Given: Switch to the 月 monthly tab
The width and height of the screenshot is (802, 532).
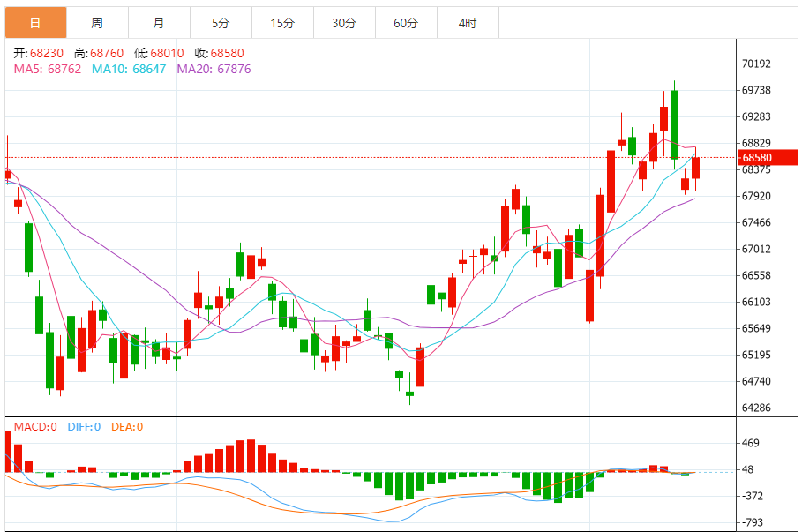Looking at the screenshot, I should pos(159,23).
